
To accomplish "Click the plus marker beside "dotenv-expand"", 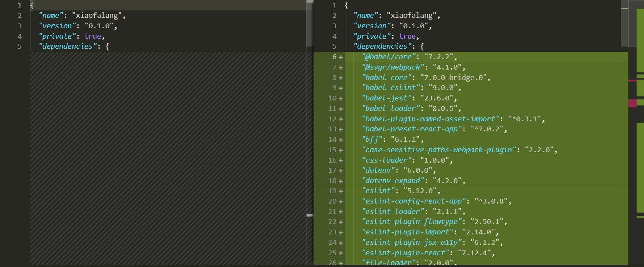I will [x=340, y=180].
